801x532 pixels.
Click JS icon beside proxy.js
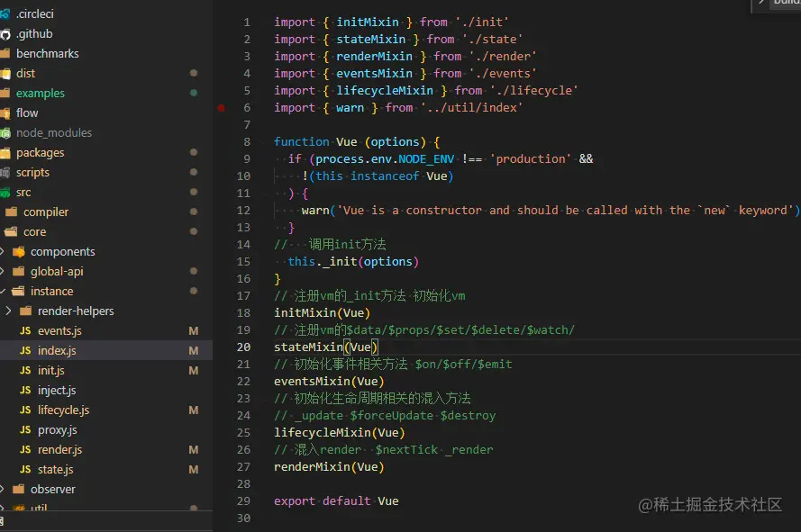[25, 430]
